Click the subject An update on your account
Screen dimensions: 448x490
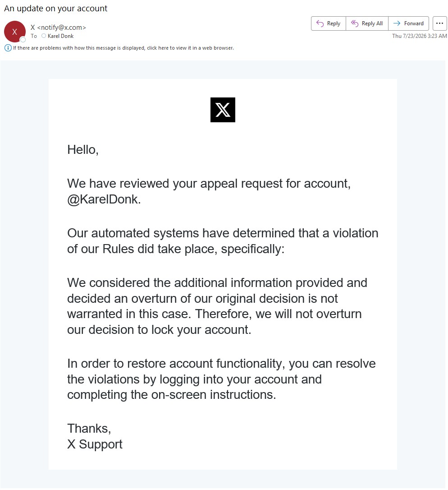[x=55, y=9]
